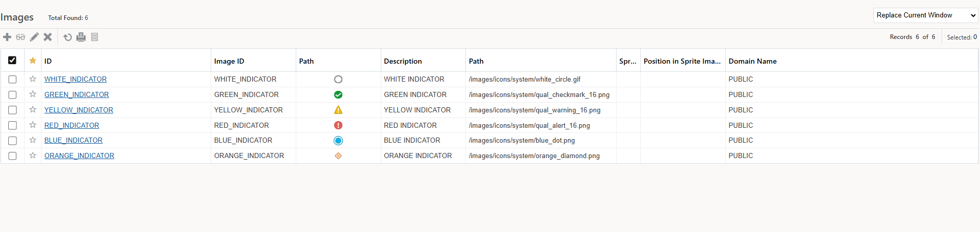Refresh the images list
980x232 pixels.
[x=68, y=37]
